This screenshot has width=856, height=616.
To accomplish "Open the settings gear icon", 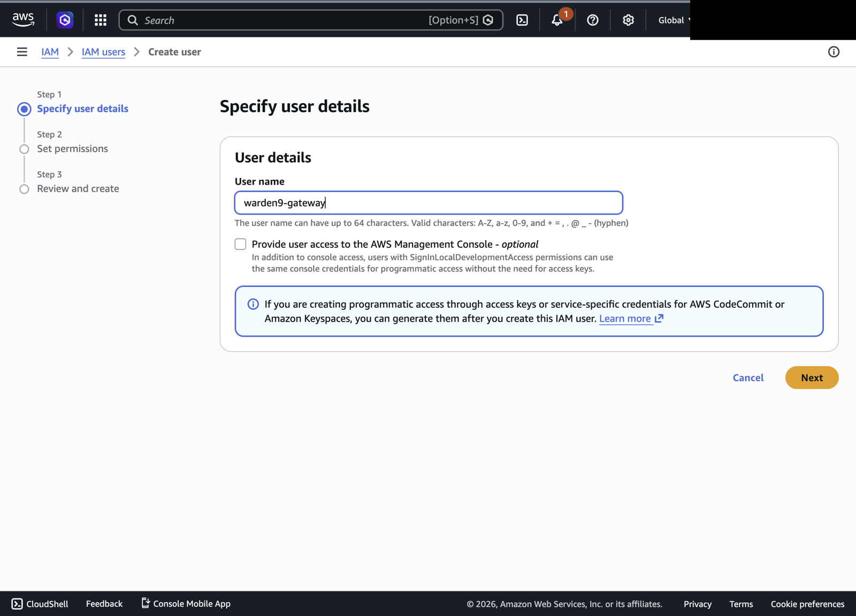I will coord(628,20).
